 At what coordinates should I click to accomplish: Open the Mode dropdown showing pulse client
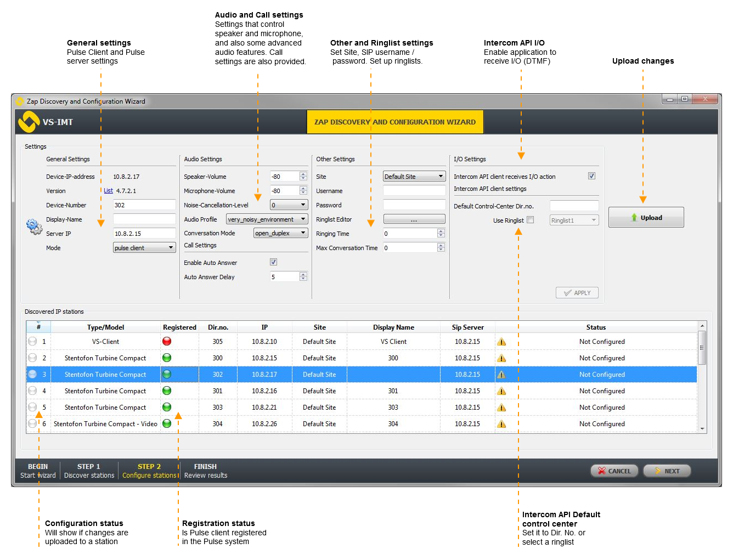click(x=144, y=248)
